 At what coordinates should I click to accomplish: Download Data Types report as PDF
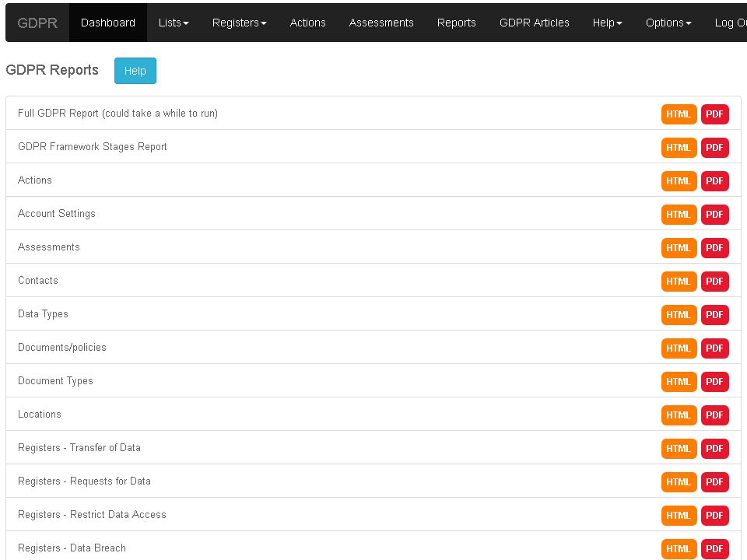(714, 315)
